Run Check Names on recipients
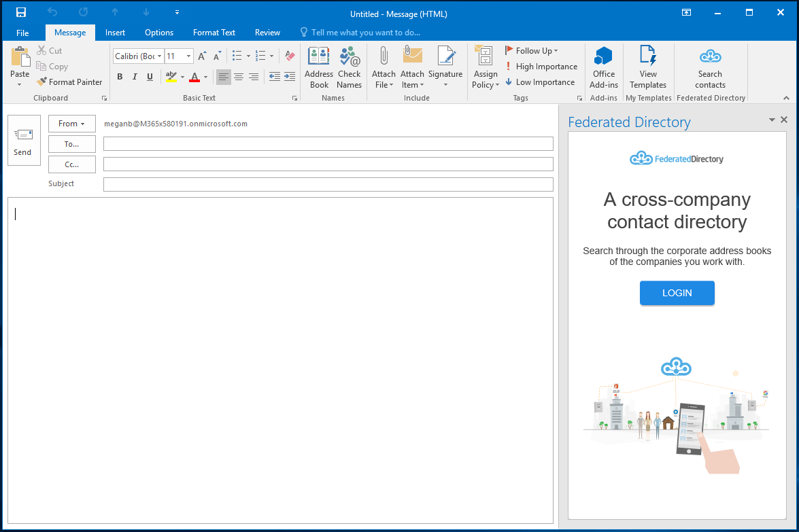The width and height of the screenshot is (799, 532). click(x=349, y=67)
